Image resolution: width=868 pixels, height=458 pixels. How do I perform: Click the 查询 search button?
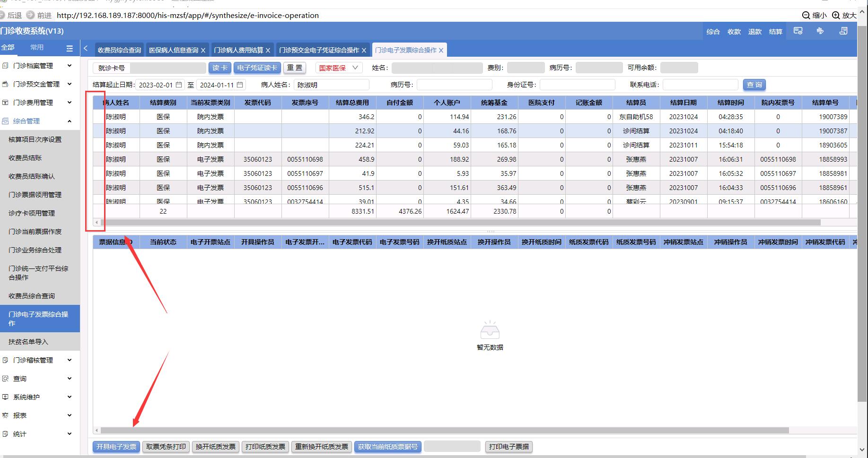click(754, 85)
